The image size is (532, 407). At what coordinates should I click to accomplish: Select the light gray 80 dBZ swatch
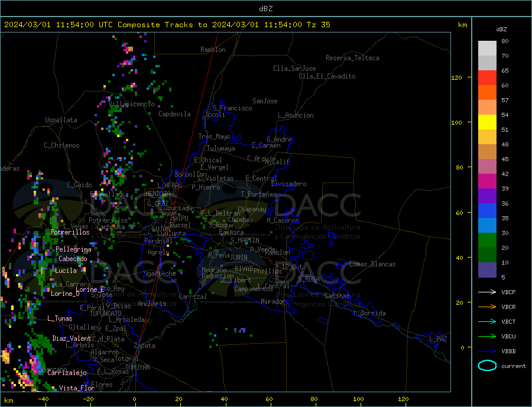[x=487, y=48]
